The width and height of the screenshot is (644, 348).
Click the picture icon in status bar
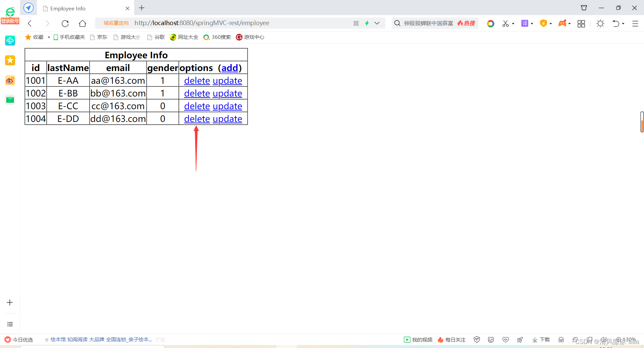click(x=491, y=340)
